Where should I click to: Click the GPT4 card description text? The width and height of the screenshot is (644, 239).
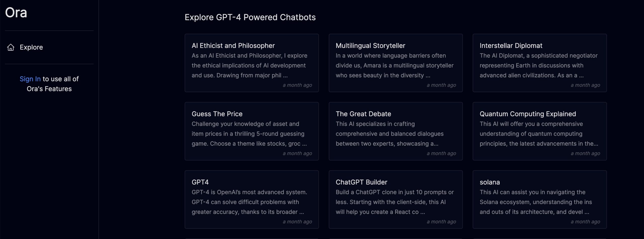click(249, 202)
